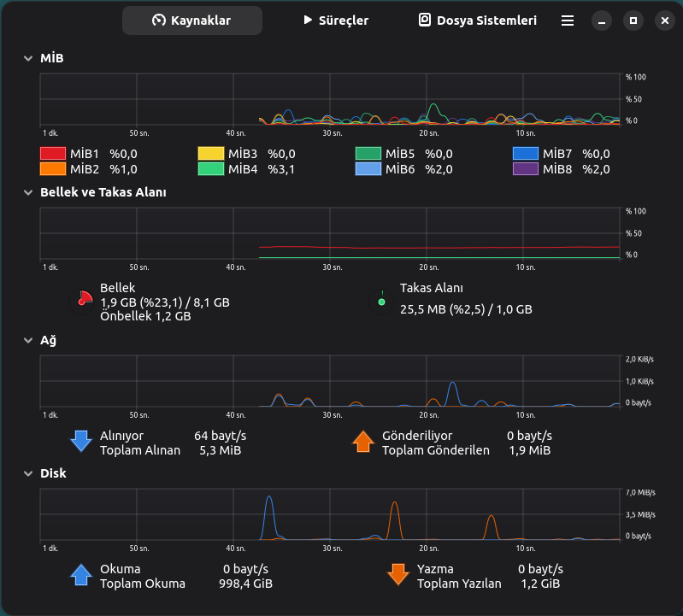Switch to the Süreçler tab
Image resolution: width=683 pixels, height=616 pixels.
point(336,21)
